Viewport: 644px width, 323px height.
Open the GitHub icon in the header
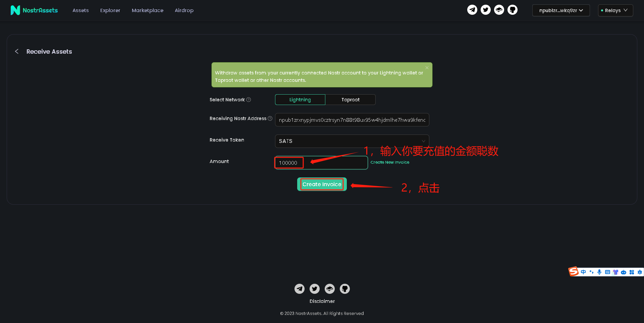(x=513, y=10)
